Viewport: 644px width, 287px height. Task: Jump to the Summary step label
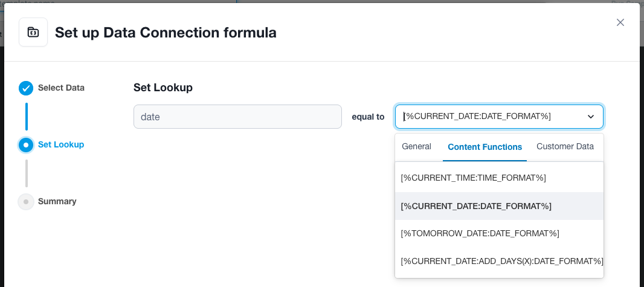(57, 202)
